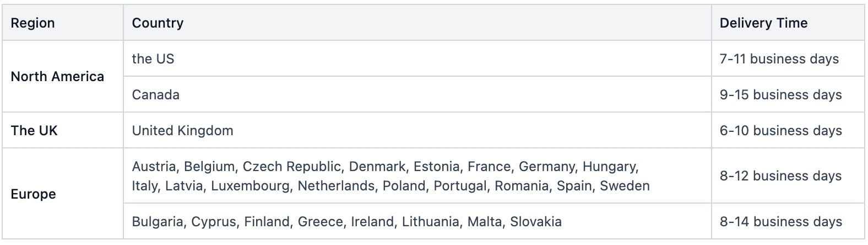Image resolution: width=868 pixels, height=245 pixels.
Task: Click the word Austria in Europe row
Action: click(153, 167)
